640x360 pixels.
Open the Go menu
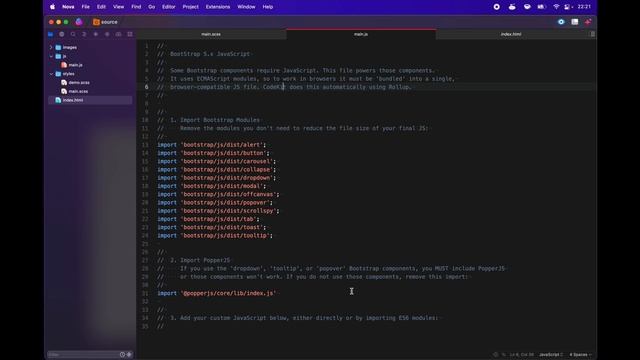click(x=151, y=7)
